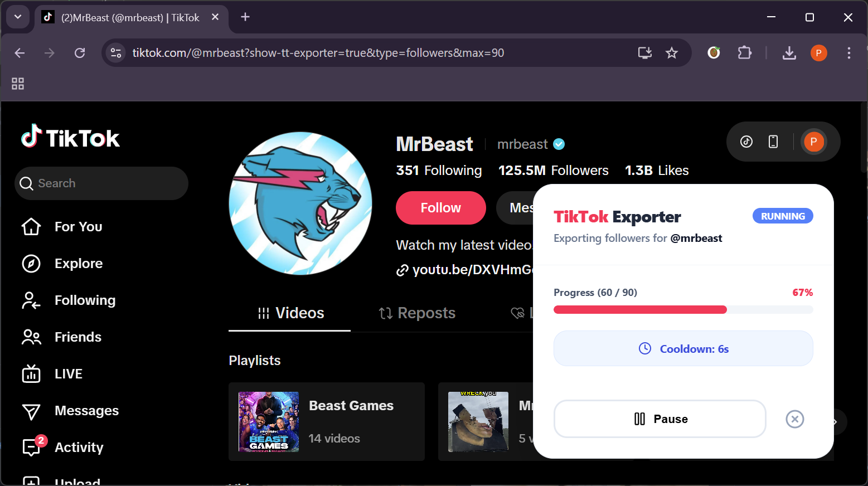Open the Extensions puzzle icon
The image size is (868, 486).
(745, 53)
